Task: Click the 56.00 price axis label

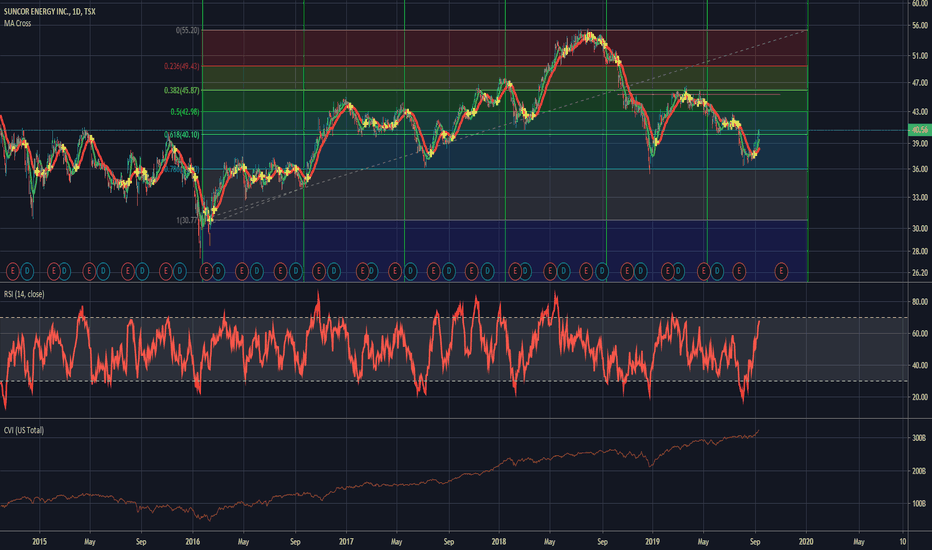Action: point(920,26)
